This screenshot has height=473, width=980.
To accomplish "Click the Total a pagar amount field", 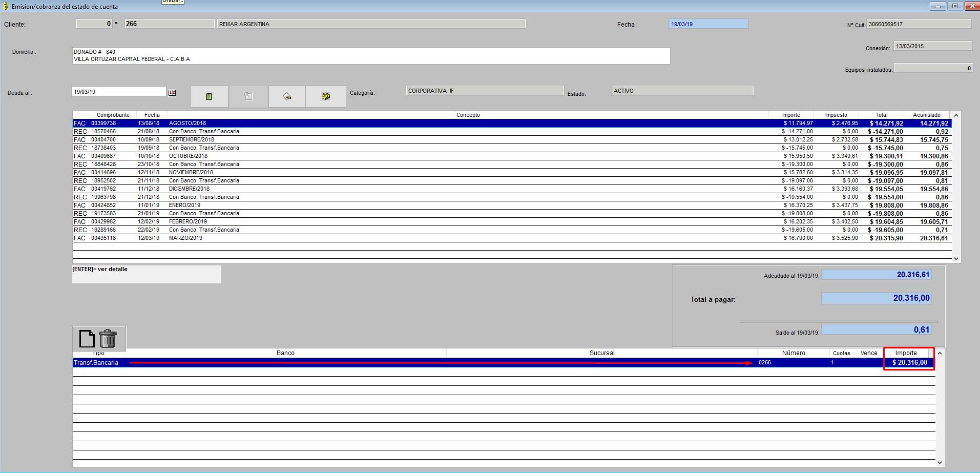I will coord(876,298).
